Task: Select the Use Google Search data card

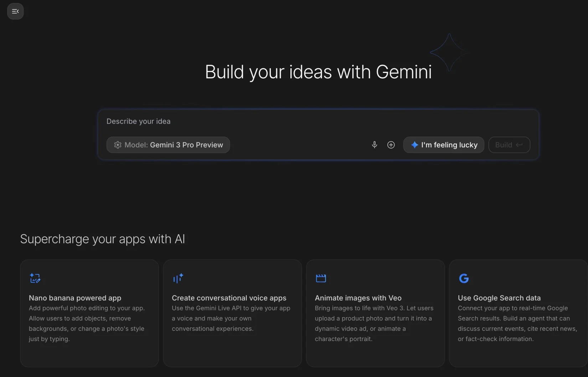Action: click(x=517, y=313)
